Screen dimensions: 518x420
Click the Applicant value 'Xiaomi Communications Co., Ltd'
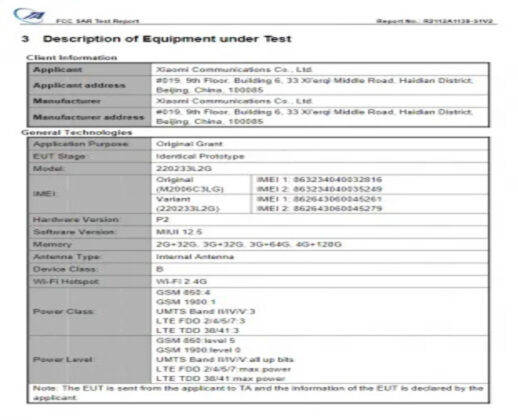tap(234, 70)
